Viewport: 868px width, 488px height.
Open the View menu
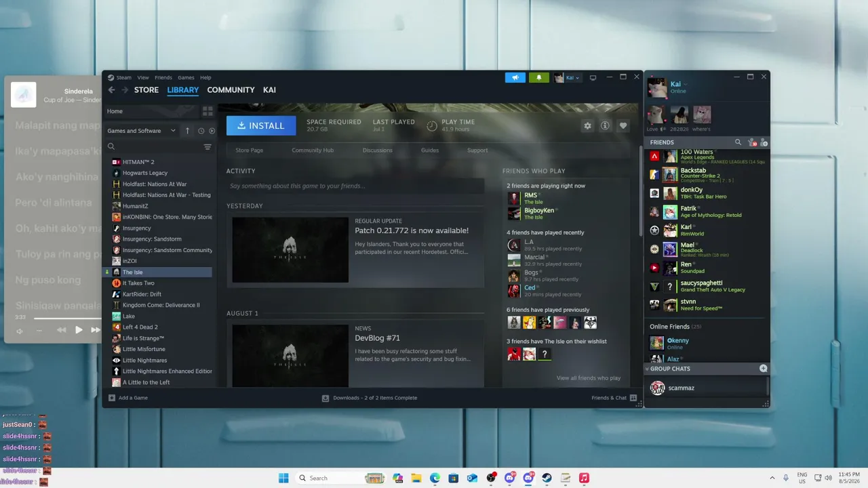click(143, 77)
